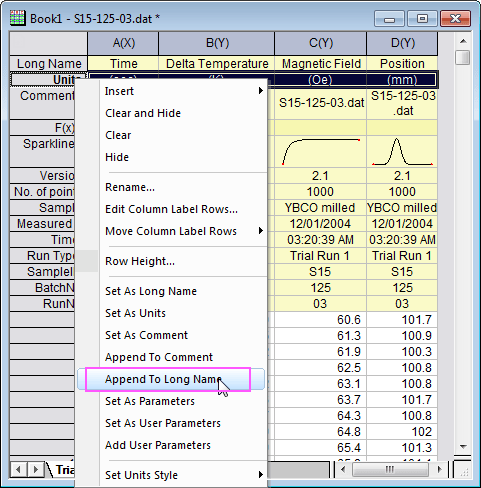This screenshot has height=488, width=481.
Task: Maximize the Book1 window
Action: tap(422, 18)
